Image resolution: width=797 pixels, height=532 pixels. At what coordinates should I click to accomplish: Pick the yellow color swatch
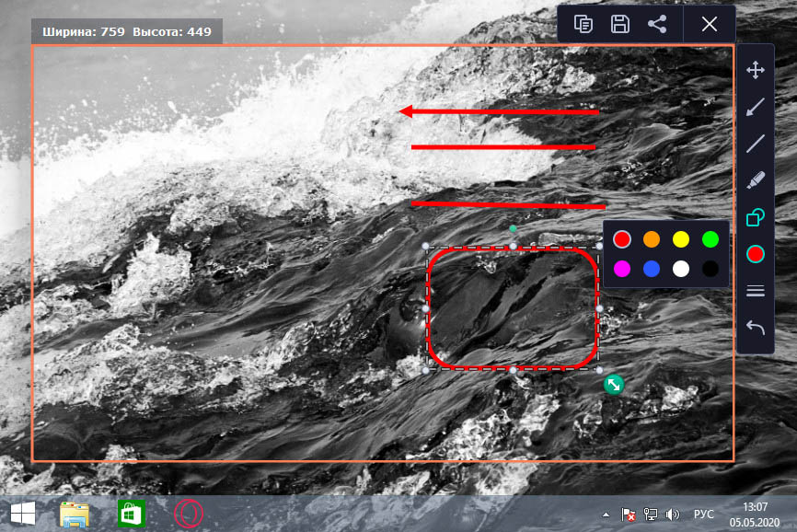pyautogui.click(x=681, y=239)
